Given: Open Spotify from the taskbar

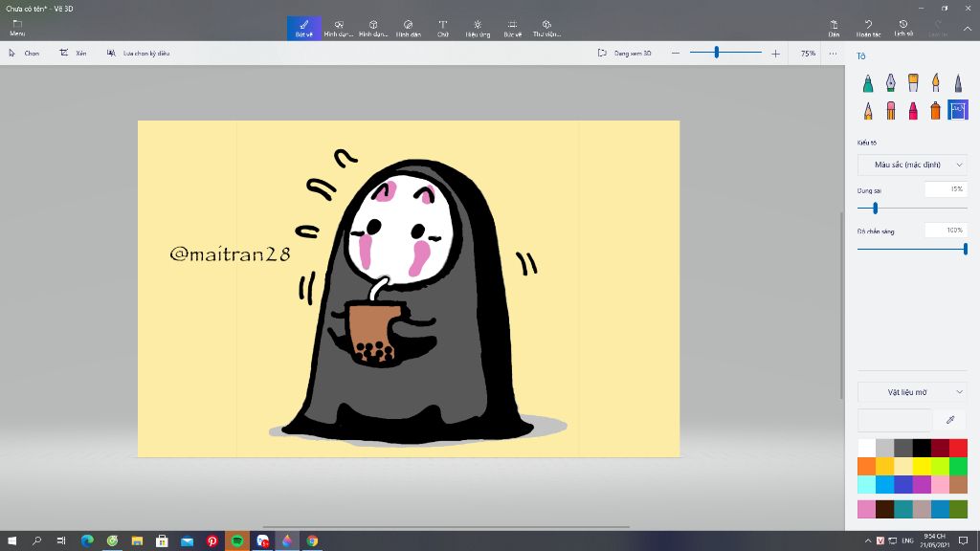Looking at the screenshot, I should (x=237, y=541).
